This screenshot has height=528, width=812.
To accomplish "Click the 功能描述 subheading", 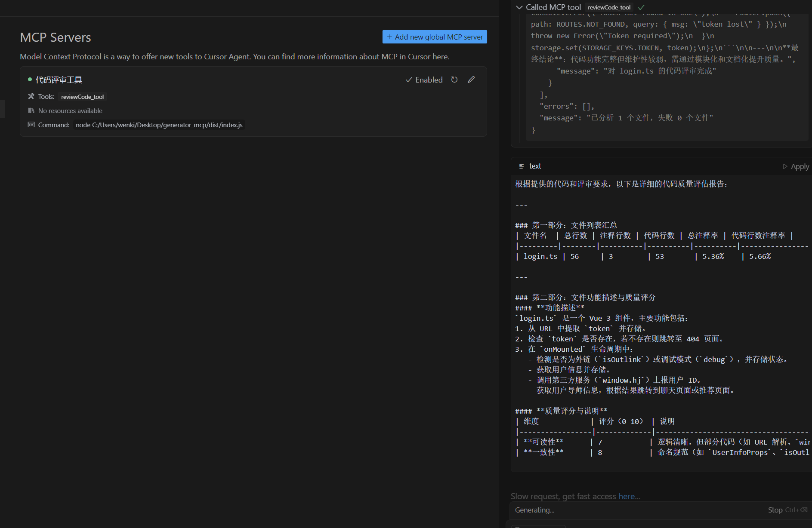I will [x=550, y=308].
